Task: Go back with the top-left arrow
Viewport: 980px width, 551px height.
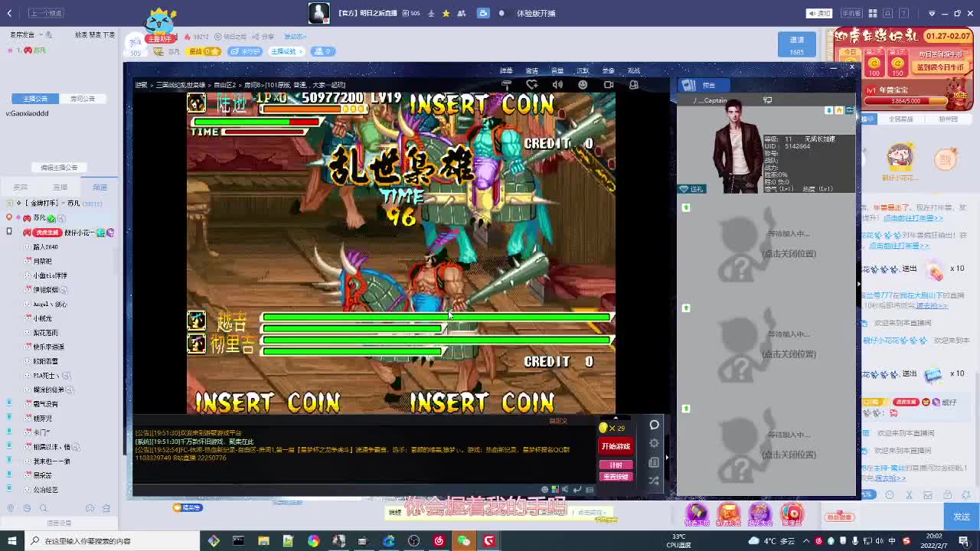Action: pyautogui.click(x=9, y=13)
